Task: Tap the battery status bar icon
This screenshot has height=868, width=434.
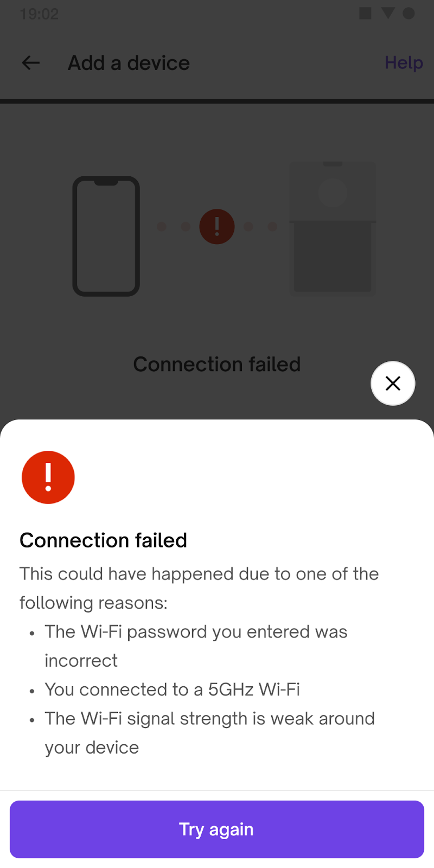Action: 409,14
